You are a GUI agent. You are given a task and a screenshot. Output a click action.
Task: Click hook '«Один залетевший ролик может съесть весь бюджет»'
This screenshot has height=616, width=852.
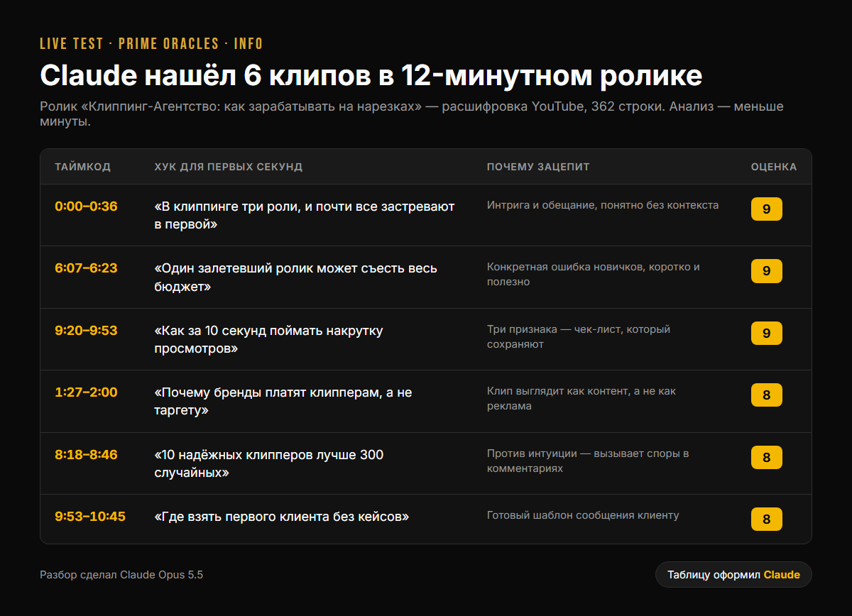tap(295, 277)
